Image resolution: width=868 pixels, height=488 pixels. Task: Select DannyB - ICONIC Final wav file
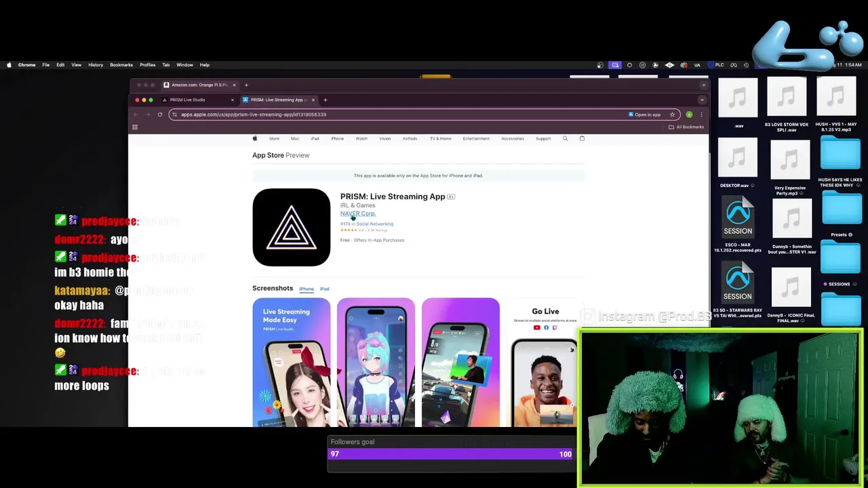click(x=791, y=296)
